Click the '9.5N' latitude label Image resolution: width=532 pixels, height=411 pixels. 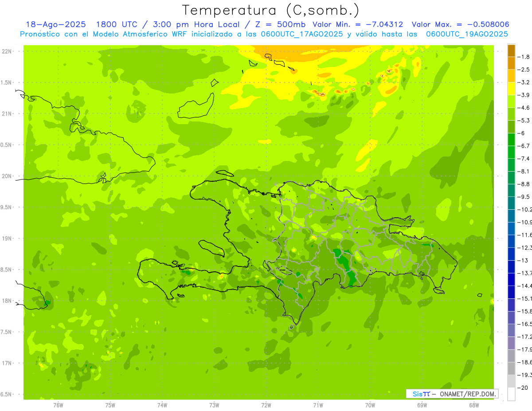click(6, 207)
